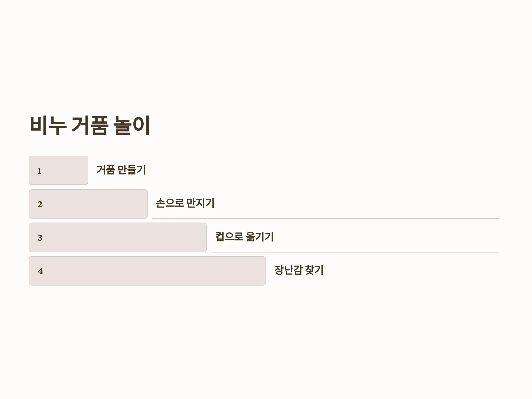Select the 거품 만들기 step label
Viewport: 532px width, 399px height.
point(121,170)
